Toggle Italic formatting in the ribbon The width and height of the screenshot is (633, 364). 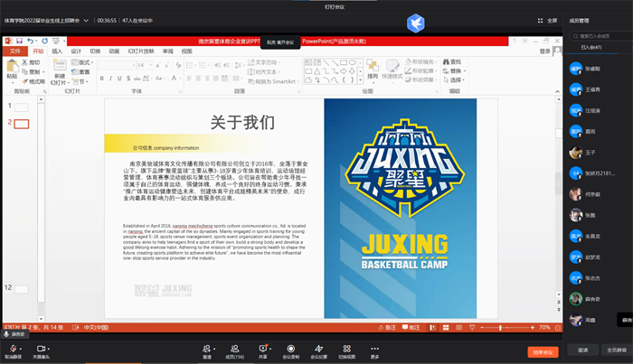click(x=110, y=79)
